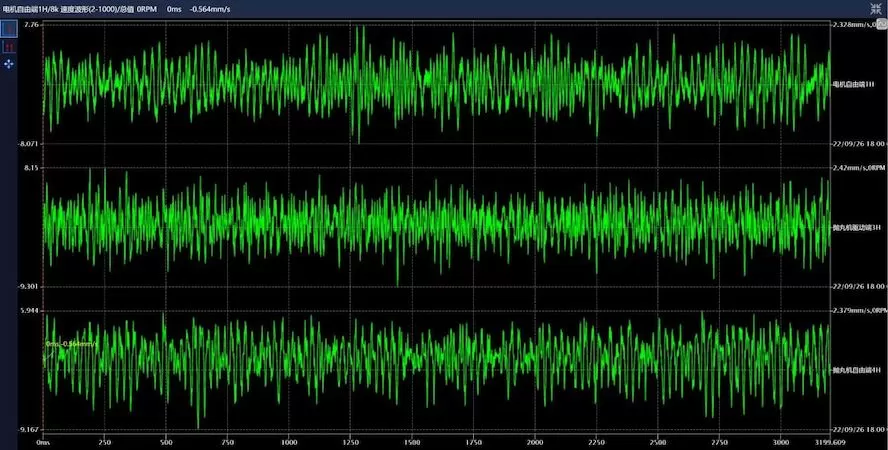Select the 抛丸机自由端4H channel label

(856, 370)
